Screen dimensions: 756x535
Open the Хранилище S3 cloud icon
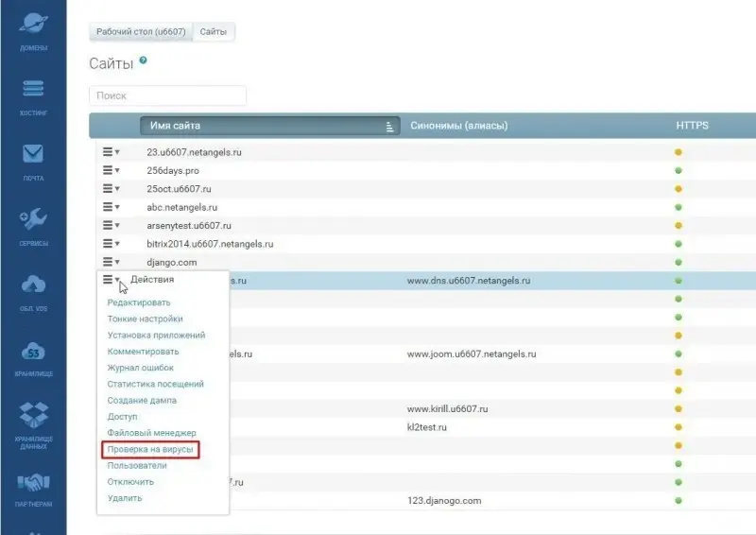click(x=33, y=352)
